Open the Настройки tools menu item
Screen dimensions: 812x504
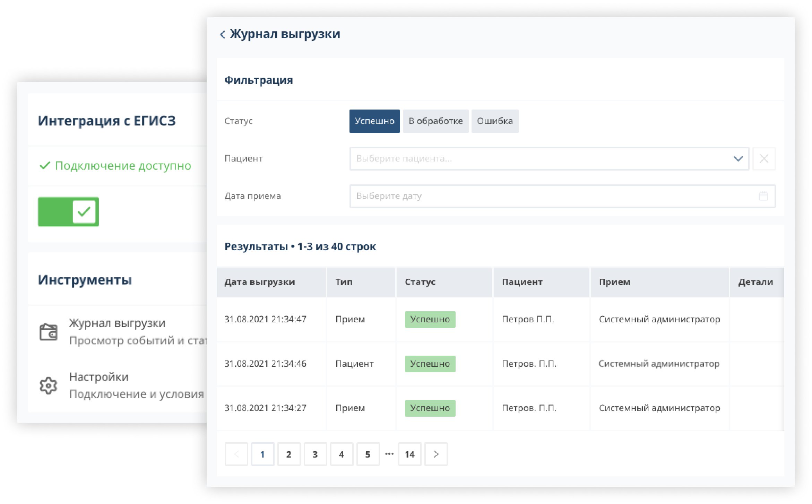coord(98,377)
